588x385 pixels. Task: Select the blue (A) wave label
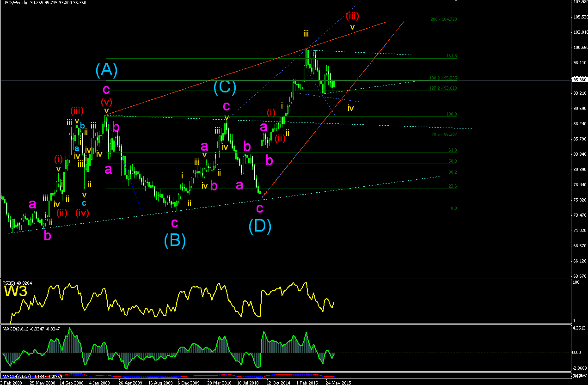(106, 70)
